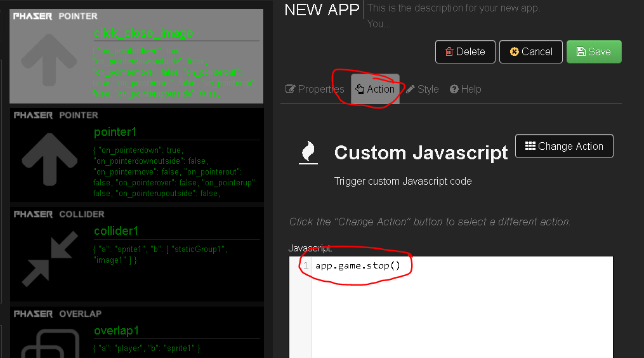The height and width of the screenshot is (358, 644).
Task: Open the Style tab
Action: click(422, 89)
